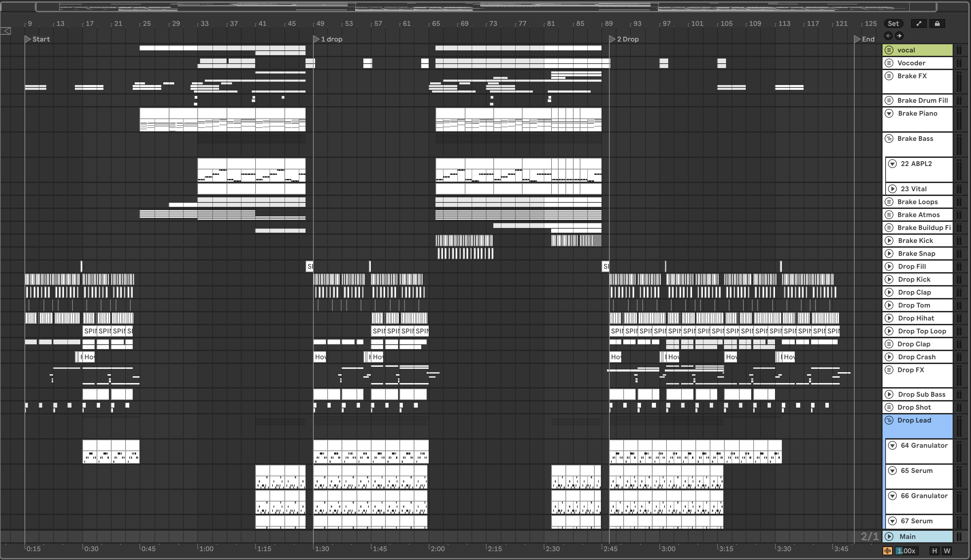Screen dimensions: 971x560
Task: Jump to previous locator with left arrow
Action: click(x=888, y=36)
